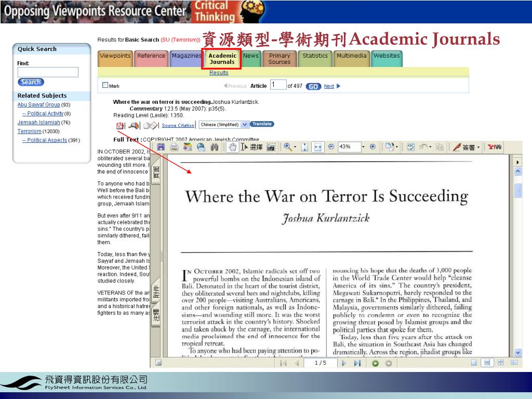The width and height of the screenshot is (532, 399).
Task: Click the article number input field
Action: coord(278,85)
